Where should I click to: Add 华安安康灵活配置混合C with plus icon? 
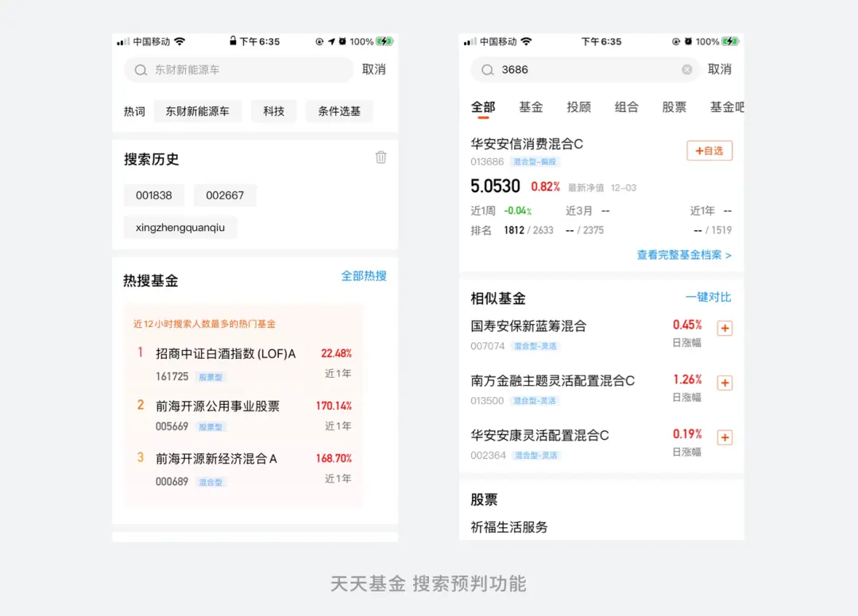point(725,438)
